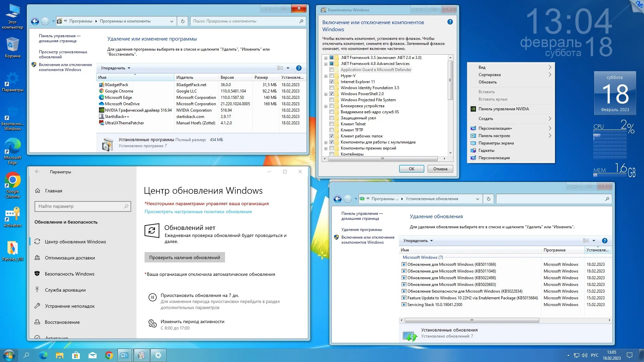Click the horizontal scrollbar in Installed Updates list
Image resolution: width=644 pixels, height=362 pixels.
(472, 320)
